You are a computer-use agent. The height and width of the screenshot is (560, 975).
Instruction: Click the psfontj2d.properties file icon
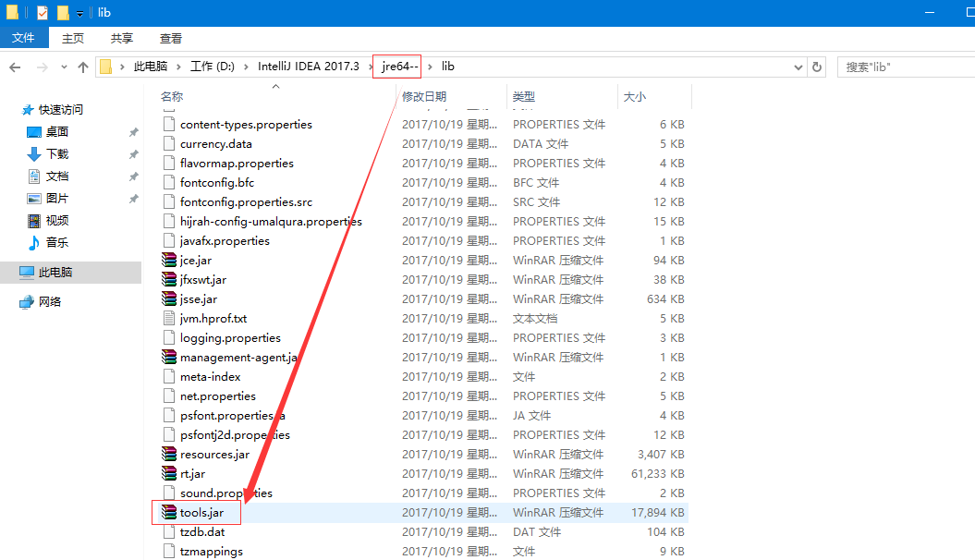pyautogui.click(x=168, y=435)
